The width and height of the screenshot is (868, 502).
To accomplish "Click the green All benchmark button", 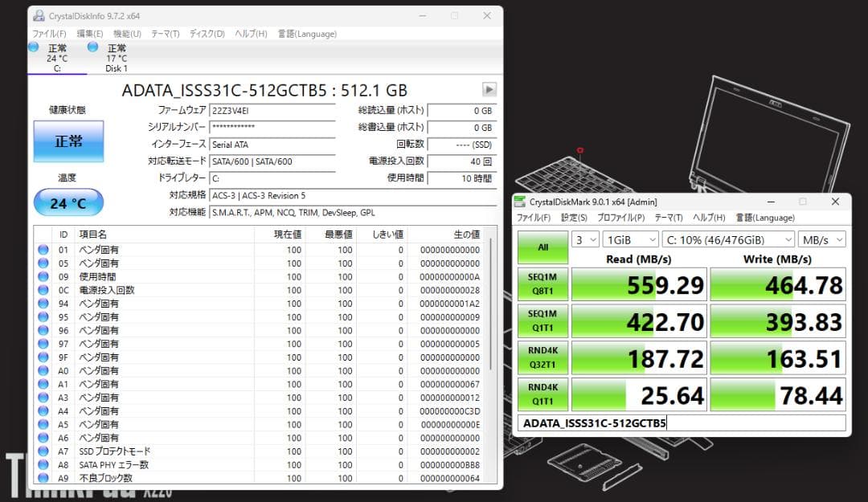I will pos(543,247).
